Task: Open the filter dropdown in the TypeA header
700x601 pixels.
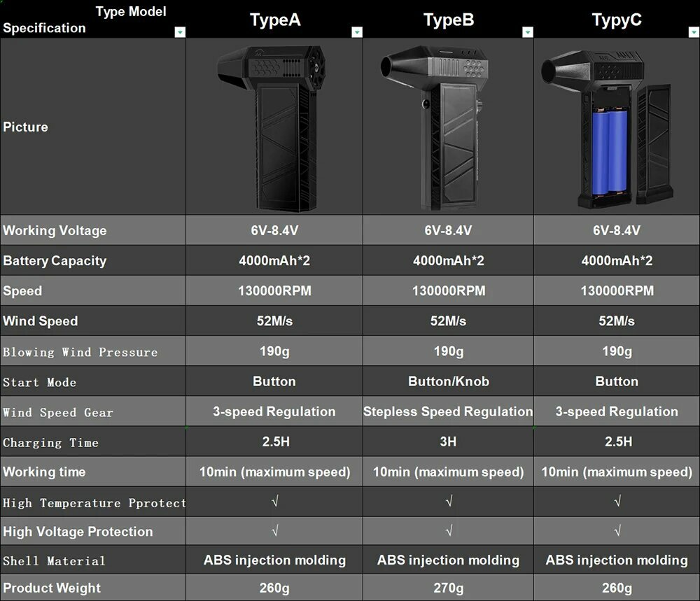Action: click(x=357, y=32)
